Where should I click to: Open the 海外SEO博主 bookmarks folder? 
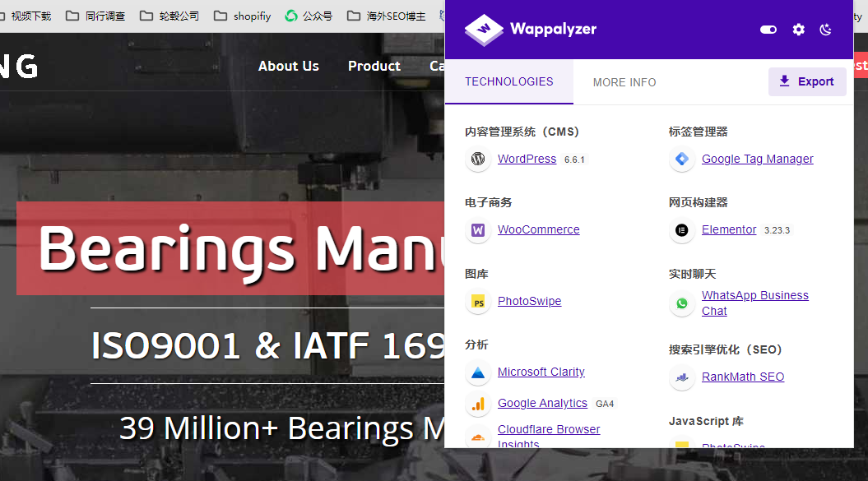point(387,16)
